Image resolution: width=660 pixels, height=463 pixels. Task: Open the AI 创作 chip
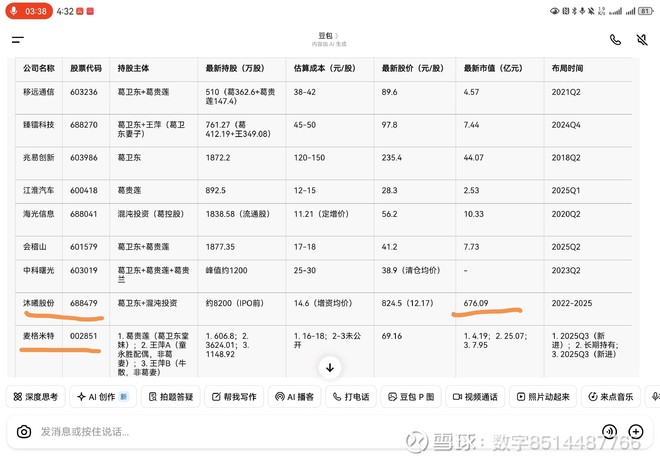103,396
